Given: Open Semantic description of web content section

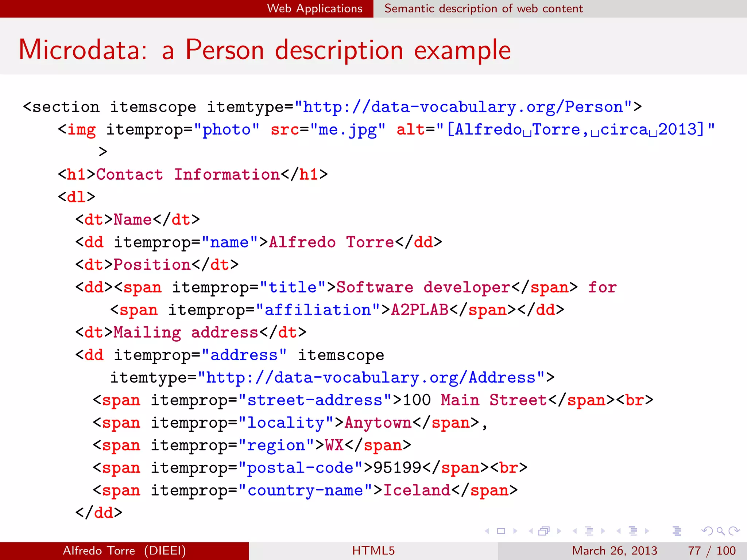Looking at the screenshot, I should tap(484, 8).
